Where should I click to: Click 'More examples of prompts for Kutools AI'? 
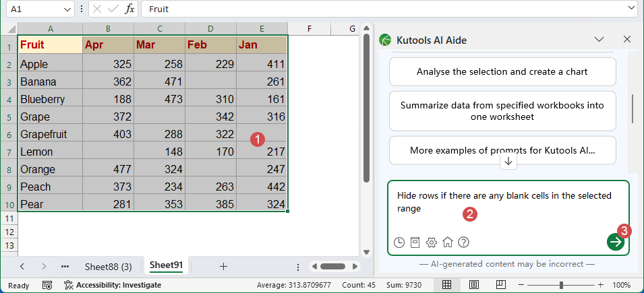(502, 150)
